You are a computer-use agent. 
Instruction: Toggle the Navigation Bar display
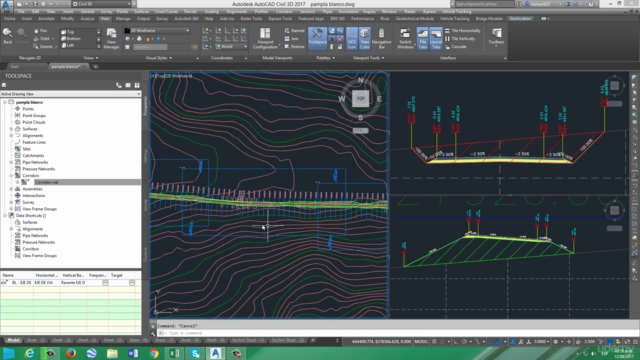tap(382, 39)
